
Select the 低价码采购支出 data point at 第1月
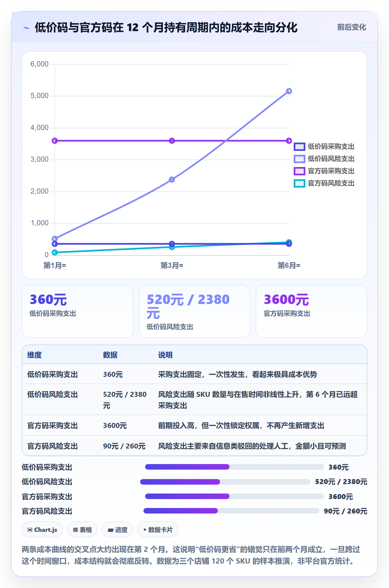pyautogui.click(x=55, y=244)
